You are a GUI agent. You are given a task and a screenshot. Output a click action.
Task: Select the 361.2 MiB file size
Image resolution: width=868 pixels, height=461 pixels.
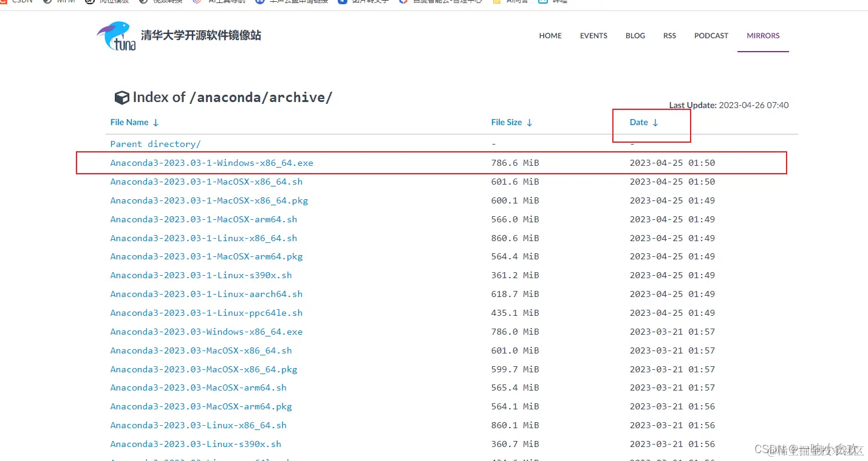(x=515, y=275)
